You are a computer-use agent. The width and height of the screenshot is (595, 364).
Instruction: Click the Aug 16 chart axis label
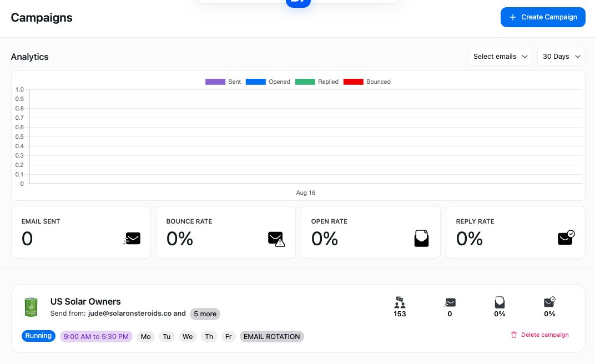[x=305, y=193]
